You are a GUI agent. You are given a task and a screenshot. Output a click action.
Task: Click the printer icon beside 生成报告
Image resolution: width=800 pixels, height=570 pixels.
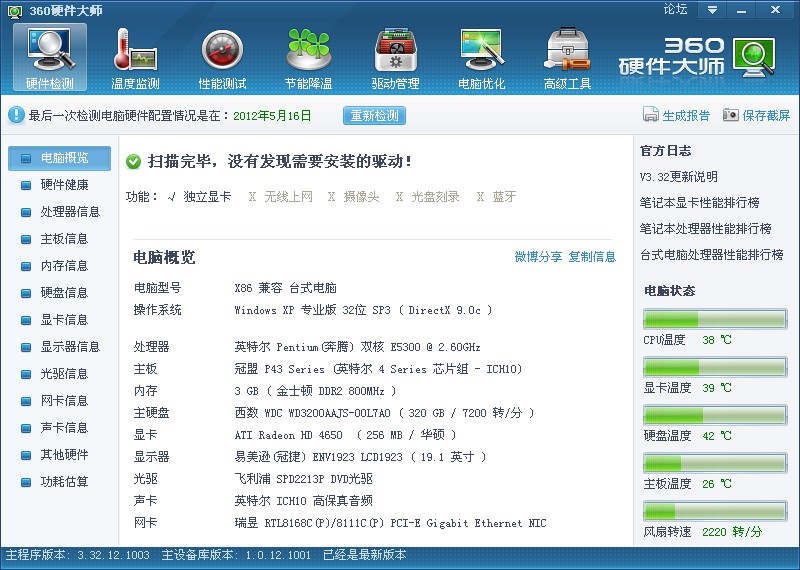pyautogui.click(x=651, y=115)
